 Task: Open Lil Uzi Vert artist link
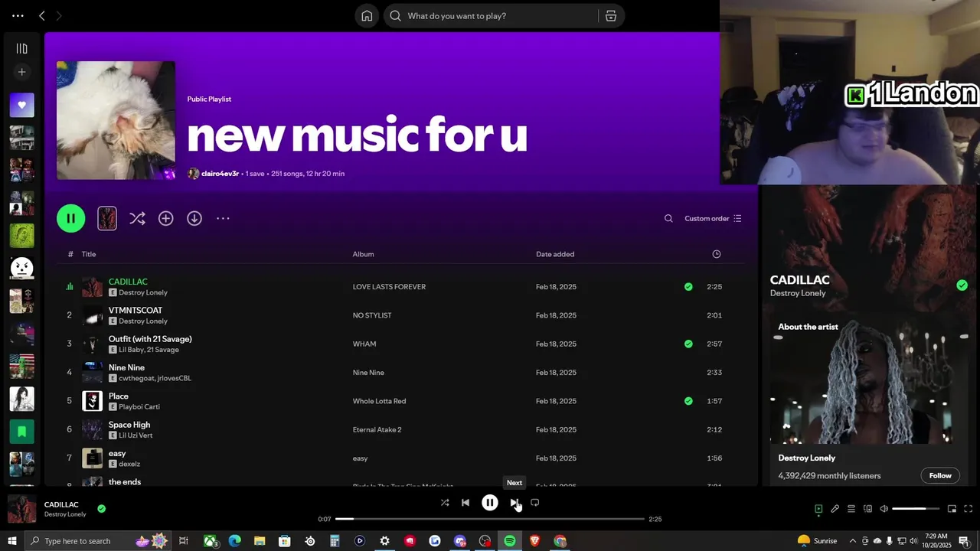[136, 435]
